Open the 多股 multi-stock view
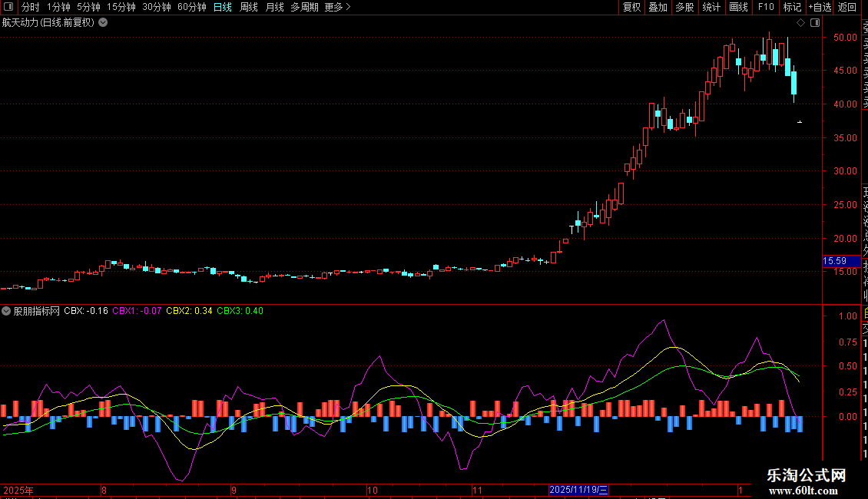The width and height of the screenshot is (868, 499). [684, 7]
